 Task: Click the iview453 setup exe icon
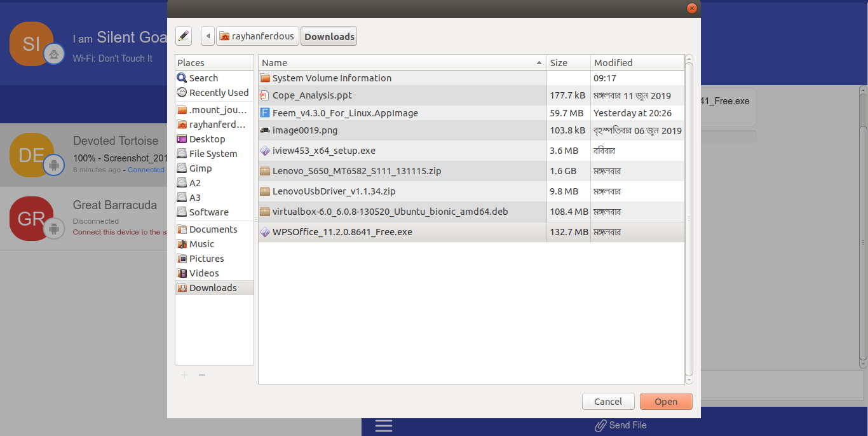click(266, 151)
